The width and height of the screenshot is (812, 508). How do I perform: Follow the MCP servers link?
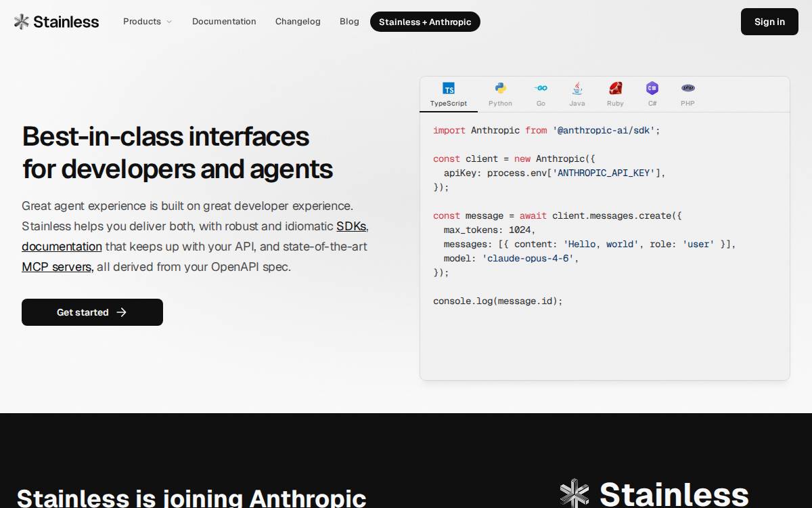56,267
